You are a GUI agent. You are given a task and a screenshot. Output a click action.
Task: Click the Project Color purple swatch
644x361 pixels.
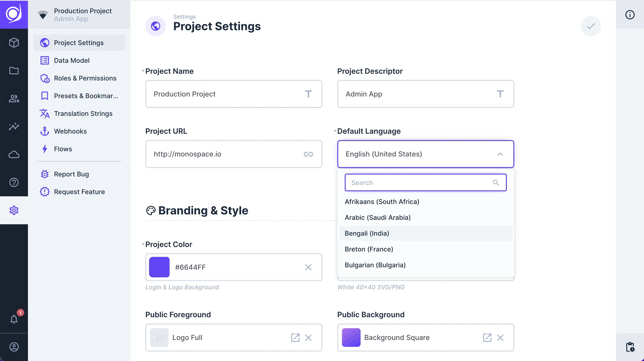159,267
